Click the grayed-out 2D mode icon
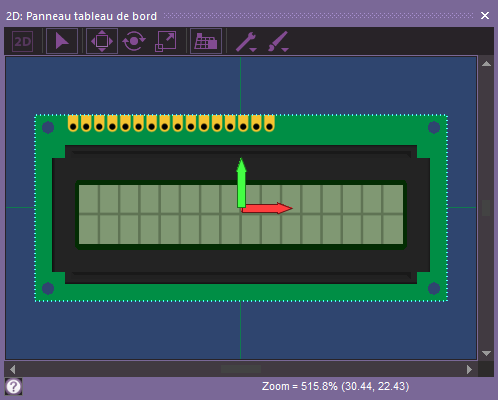 (x=22, y=41)
